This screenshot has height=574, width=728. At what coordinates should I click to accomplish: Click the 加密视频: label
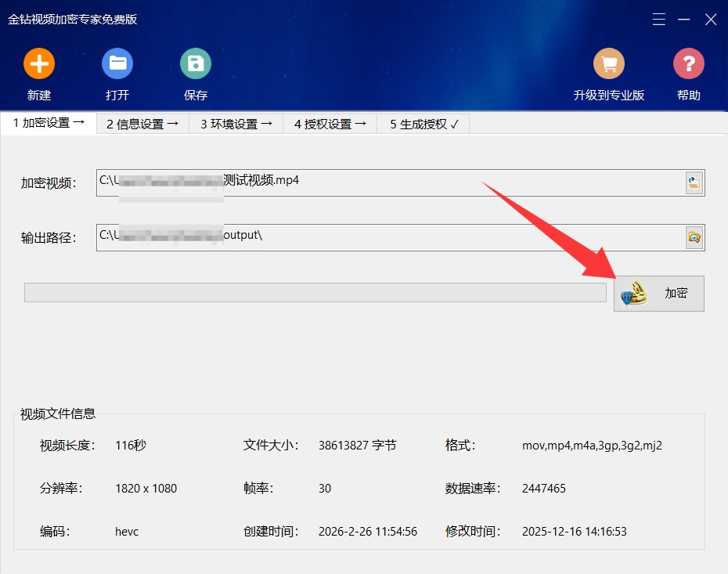point(49,183)
